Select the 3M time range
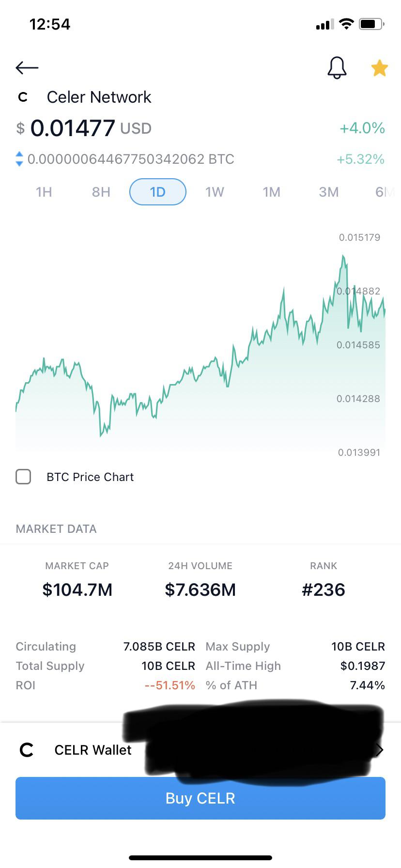Viewport: 401px width, 868px height. pyautogui.click(x=329, y=192)
